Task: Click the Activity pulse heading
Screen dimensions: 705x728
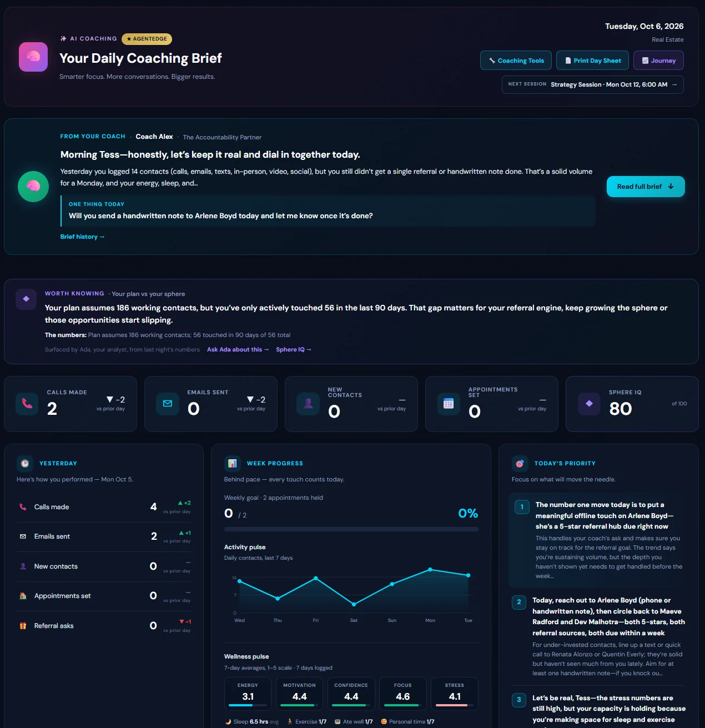Action: 245,547
